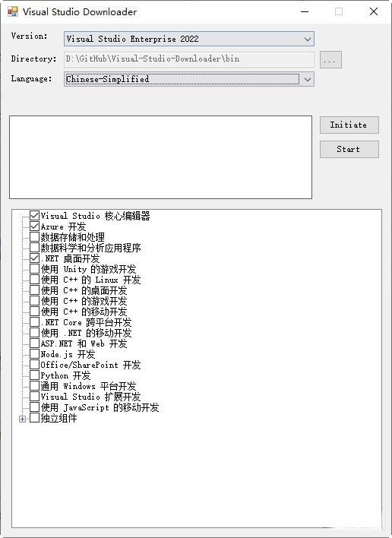Open the Version dropdown arrow

[x=308, y=39]
